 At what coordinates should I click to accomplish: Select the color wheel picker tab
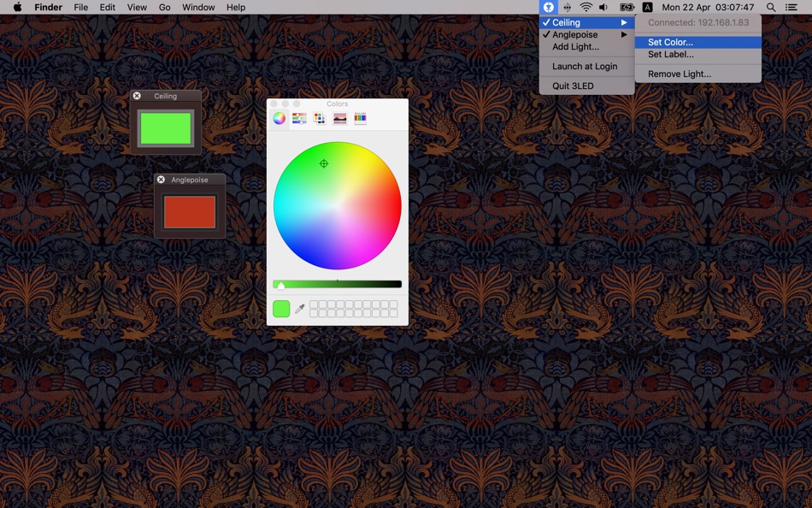pos(279,119)
